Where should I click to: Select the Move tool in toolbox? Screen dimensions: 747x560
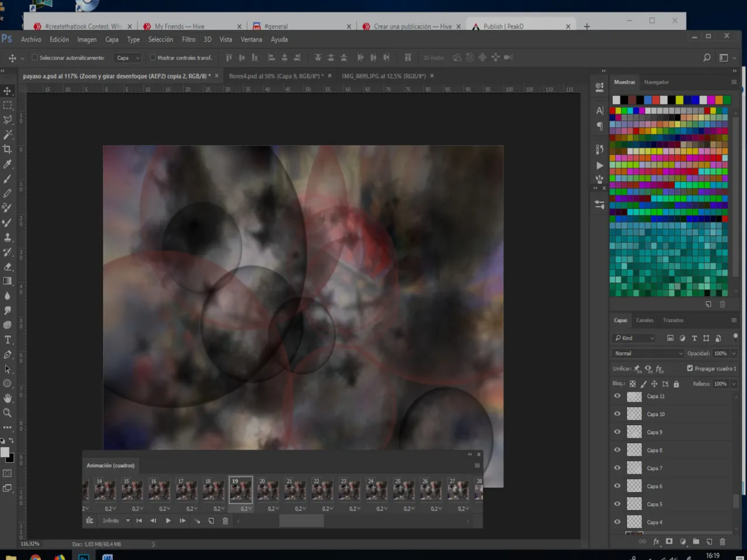pyautogui.click(x=8, y=91)
